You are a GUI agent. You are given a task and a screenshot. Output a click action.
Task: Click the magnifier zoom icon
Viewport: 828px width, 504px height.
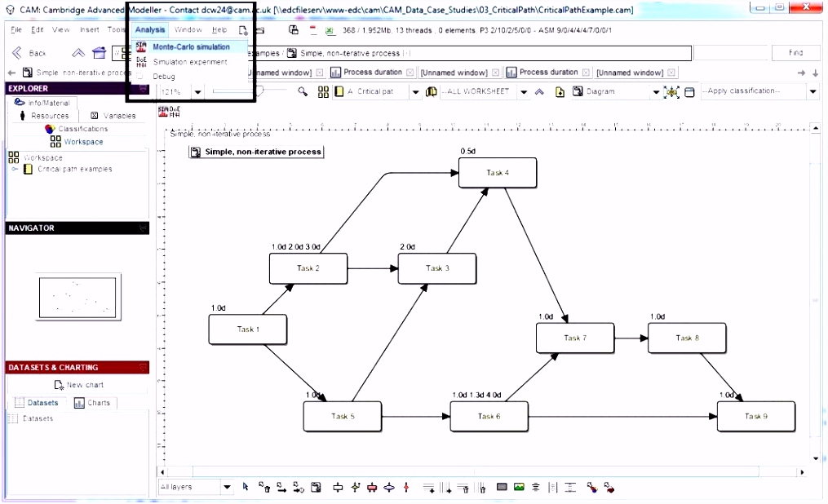point(303,92)
